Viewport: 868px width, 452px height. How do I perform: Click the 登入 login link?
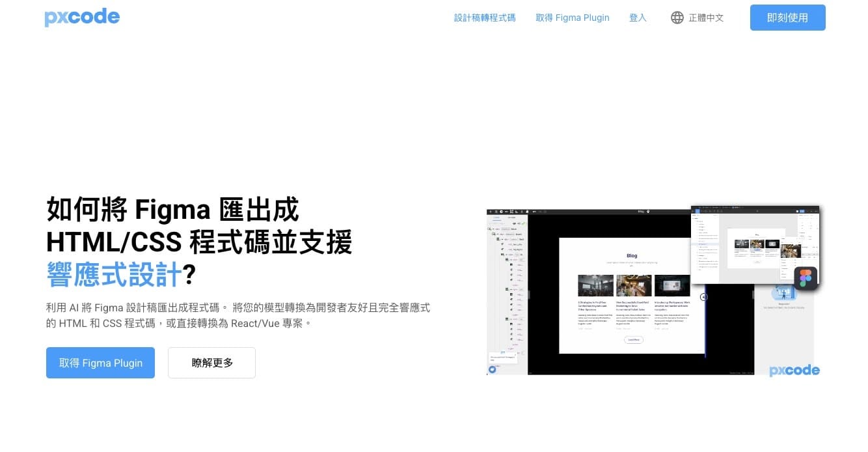point(638,18)
